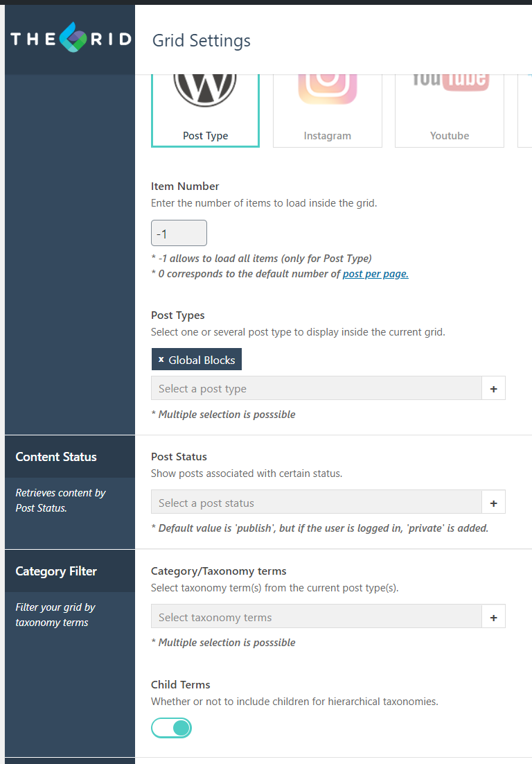Select the WordPress Post Type source

(x=206, y=111)
